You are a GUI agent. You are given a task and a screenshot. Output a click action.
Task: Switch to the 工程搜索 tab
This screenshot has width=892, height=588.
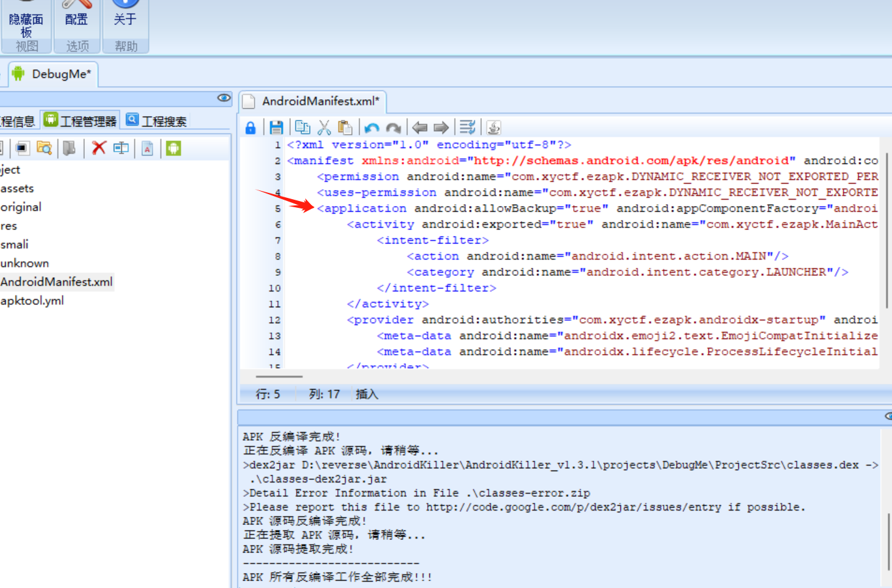click(157, 120)
